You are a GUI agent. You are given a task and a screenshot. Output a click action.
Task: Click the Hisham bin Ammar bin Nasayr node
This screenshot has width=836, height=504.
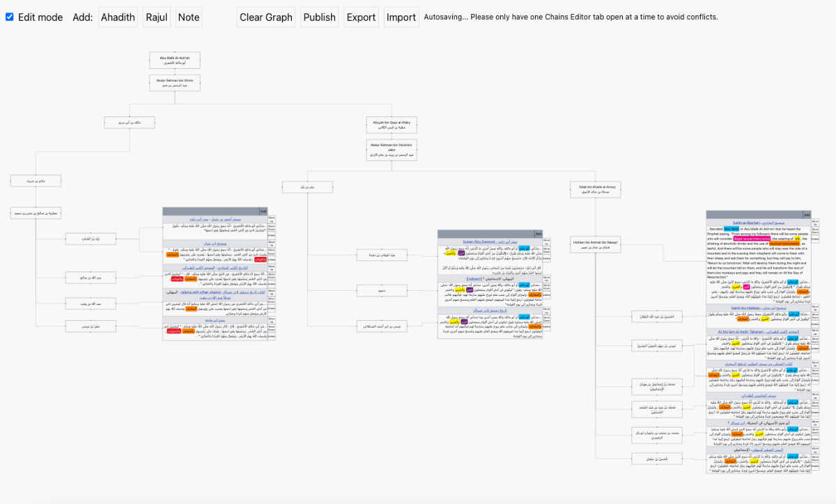pyautogui.click(x=595, y=244)
